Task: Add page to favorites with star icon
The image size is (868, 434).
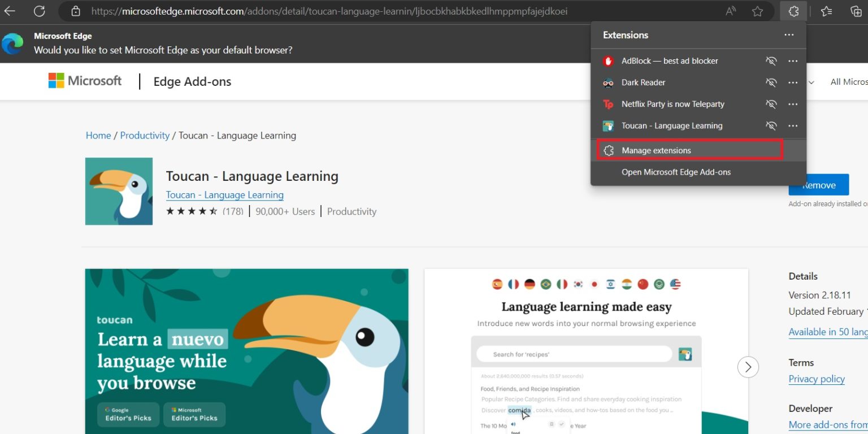Action: tap(757, 11)
